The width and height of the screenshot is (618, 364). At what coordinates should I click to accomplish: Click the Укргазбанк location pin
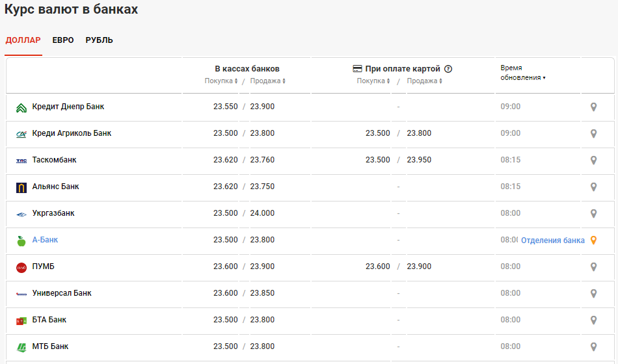(x=593, y=213)
